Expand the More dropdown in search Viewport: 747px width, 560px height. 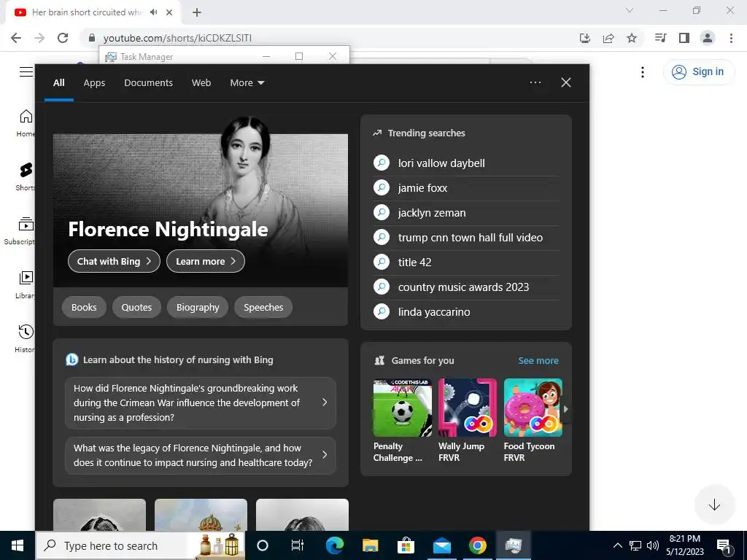click(x=247, y=83)
